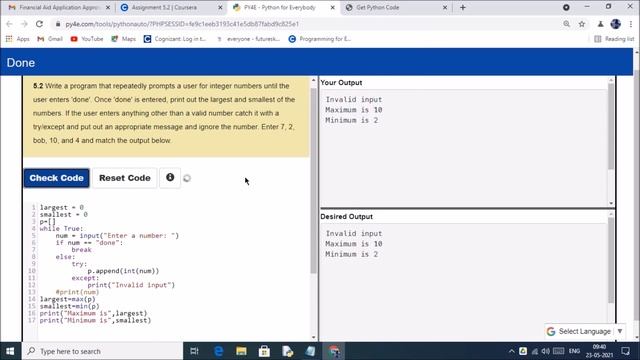Bookmark this page with the star icon
The image size is (640, 360).
(x=582, y=24)
